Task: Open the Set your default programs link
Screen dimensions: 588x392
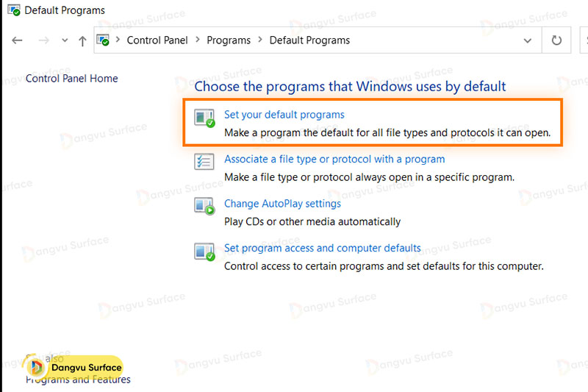Action: tap(284, 115)
